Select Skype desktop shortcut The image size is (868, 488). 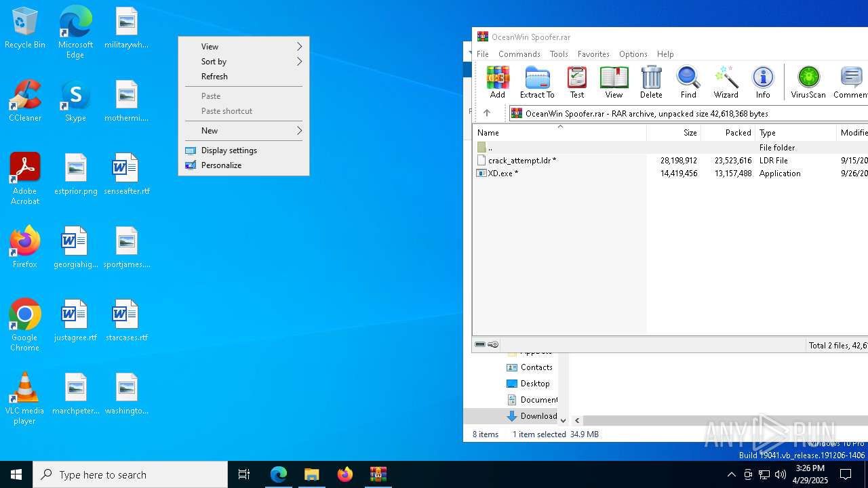75,101
